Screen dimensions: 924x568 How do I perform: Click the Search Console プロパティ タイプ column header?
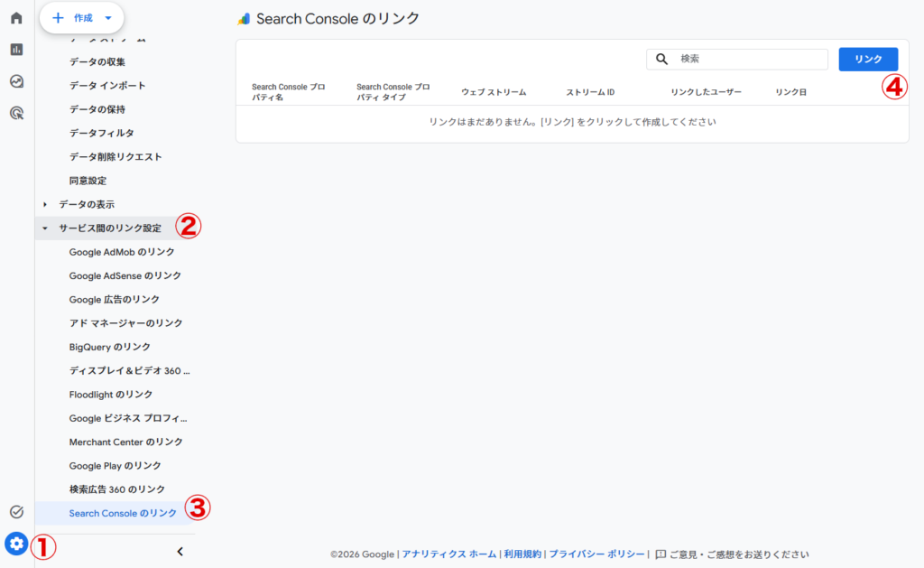pyautogui.click(x=393, y=92)
